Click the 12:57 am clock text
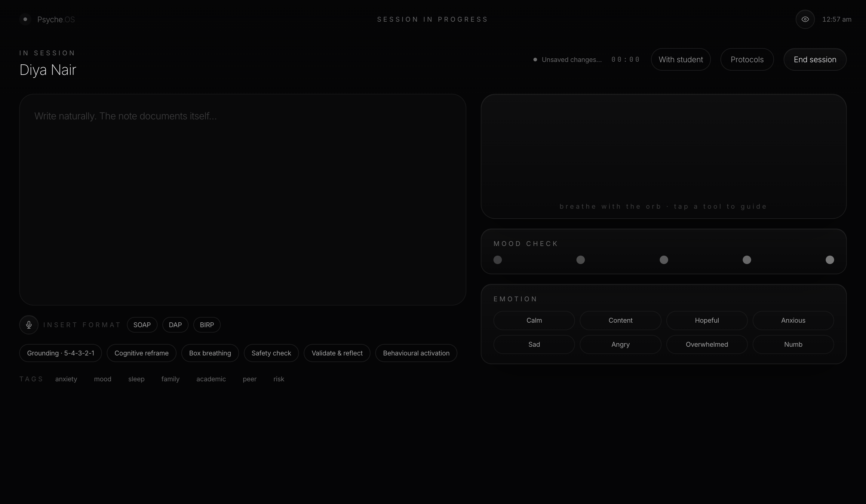 (x=837, y=19)
